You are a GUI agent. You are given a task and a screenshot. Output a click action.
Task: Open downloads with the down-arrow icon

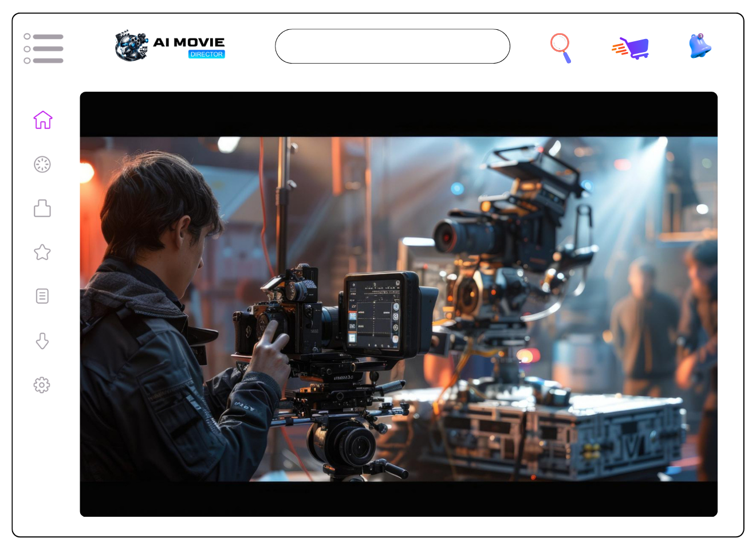coord(42,341)
